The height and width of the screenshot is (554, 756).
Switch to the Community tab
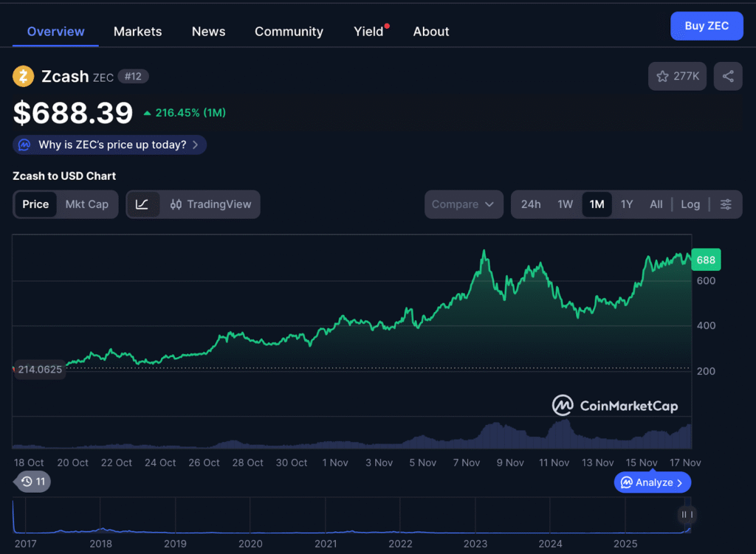pos(289,31)
